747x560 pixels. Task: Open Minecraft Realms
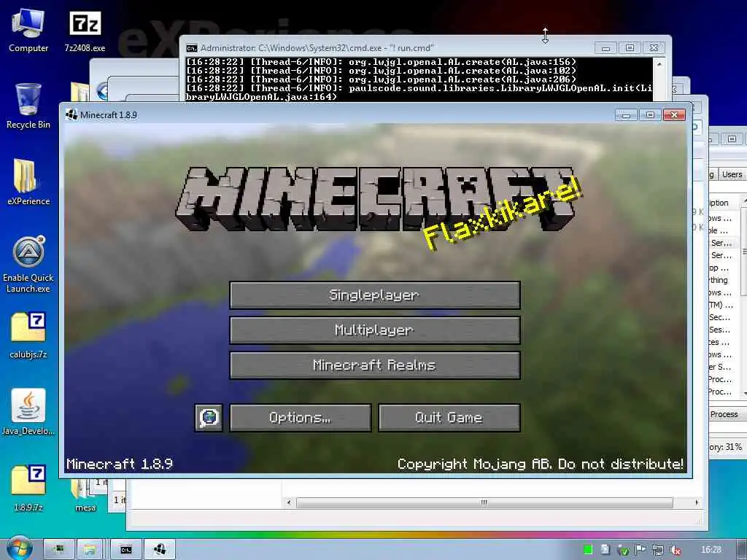(375, 365)
